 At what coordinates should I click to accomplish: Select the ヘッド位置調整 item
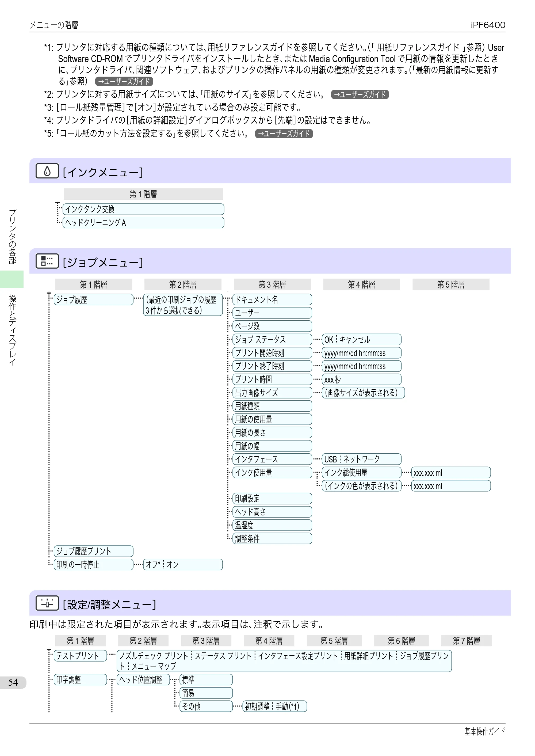[143, 679]
